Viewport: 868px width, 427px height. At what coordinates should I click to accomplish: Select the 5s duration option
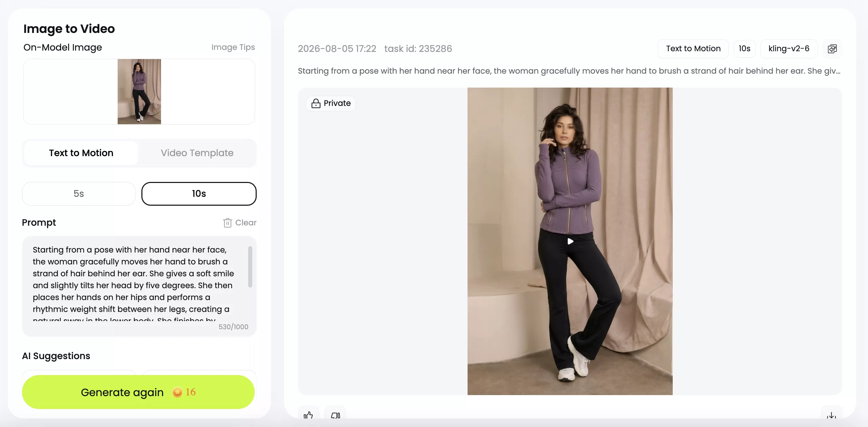[79, 194]
